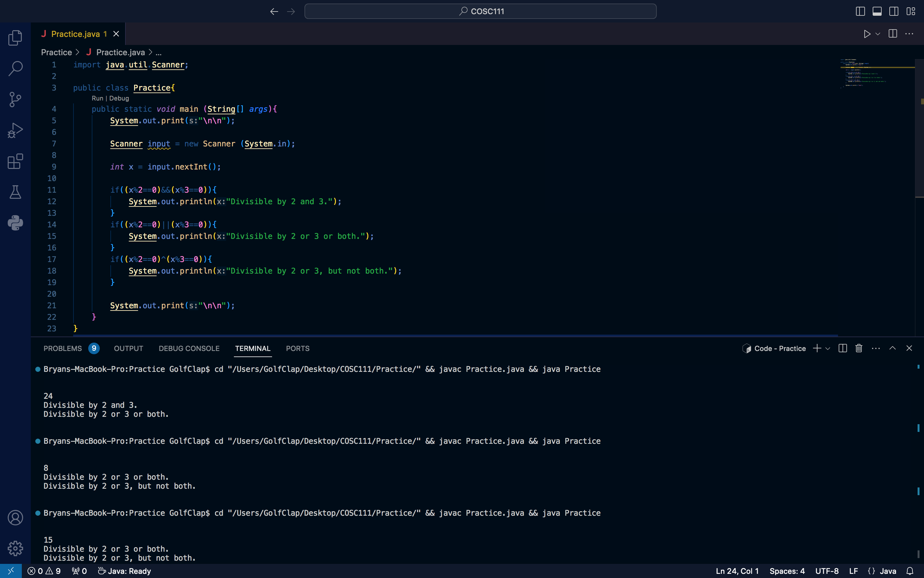Click the editor horizontal scrollbar
Viewport: 924px width, 578px height.
coord(455,335)
